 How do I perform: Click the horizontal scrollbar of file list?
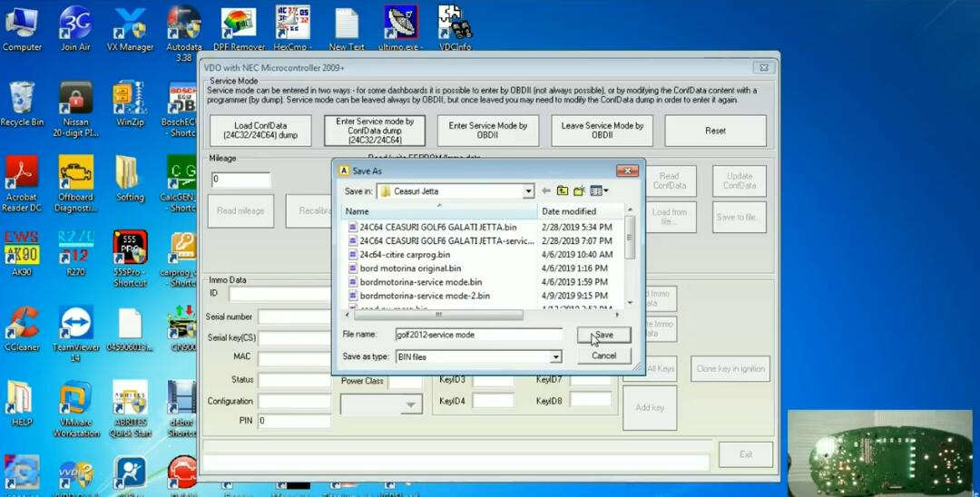pyautogui.click(x=439, y=315)
